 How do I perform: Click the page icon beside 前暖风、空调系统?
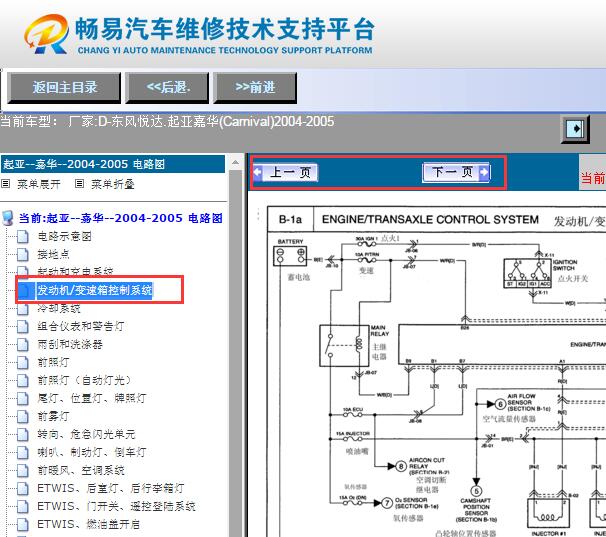coord(23,470)
